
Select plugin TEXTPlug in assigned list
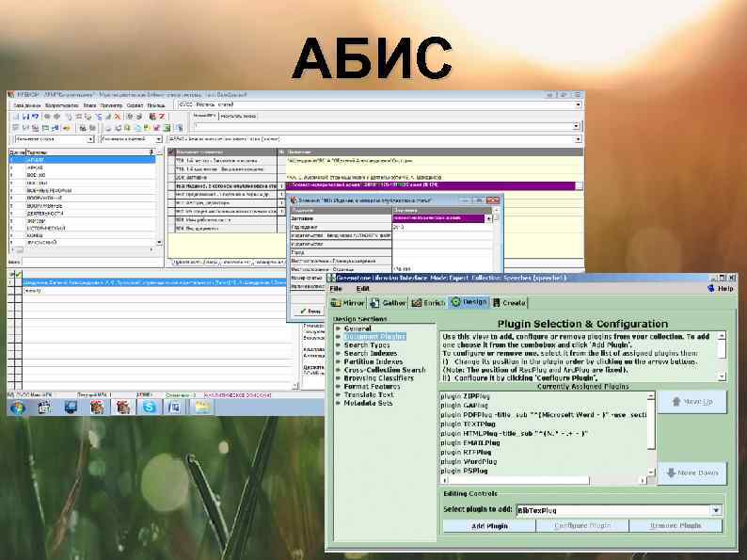click(x=543, y=424)
